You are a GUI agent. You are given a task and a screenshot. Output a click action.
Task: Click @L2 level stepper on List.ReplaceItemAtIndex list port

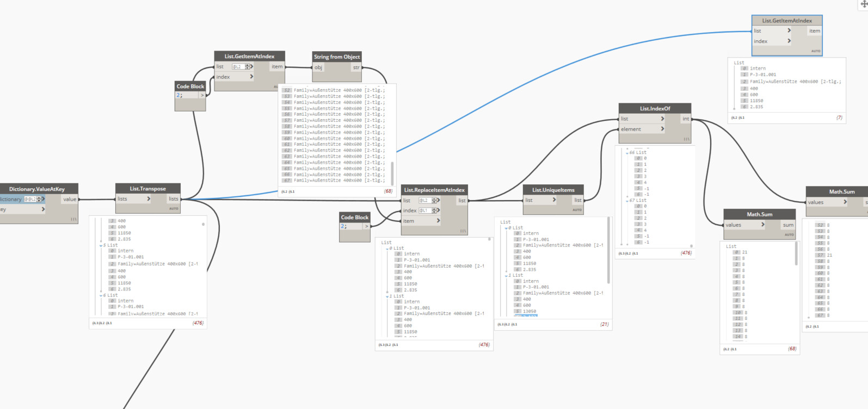click(x=434, y=200)
